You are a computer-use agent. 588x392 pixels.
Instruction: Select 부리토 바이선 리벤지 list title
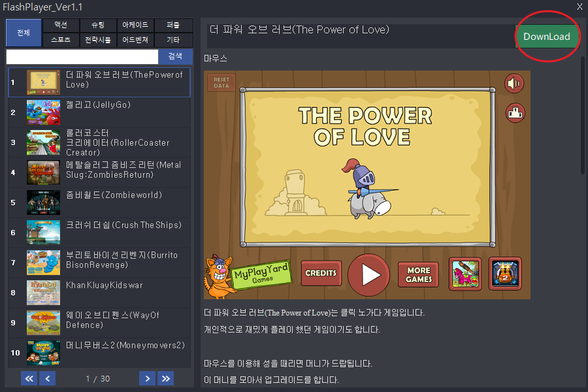click(x=122, y=260)
